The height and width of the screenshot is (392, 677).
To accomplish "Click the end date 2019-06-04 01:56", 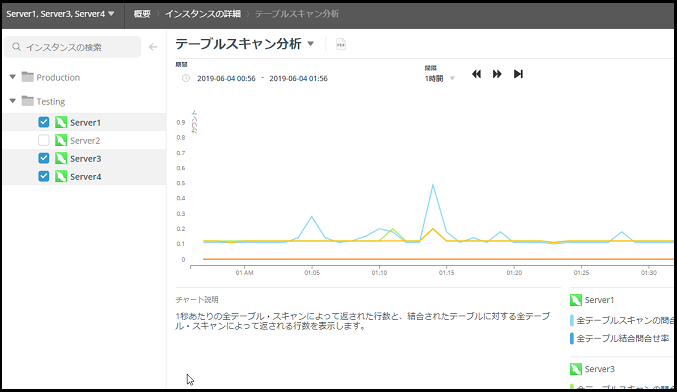I will pyautogui.click(x=298, y=79).
